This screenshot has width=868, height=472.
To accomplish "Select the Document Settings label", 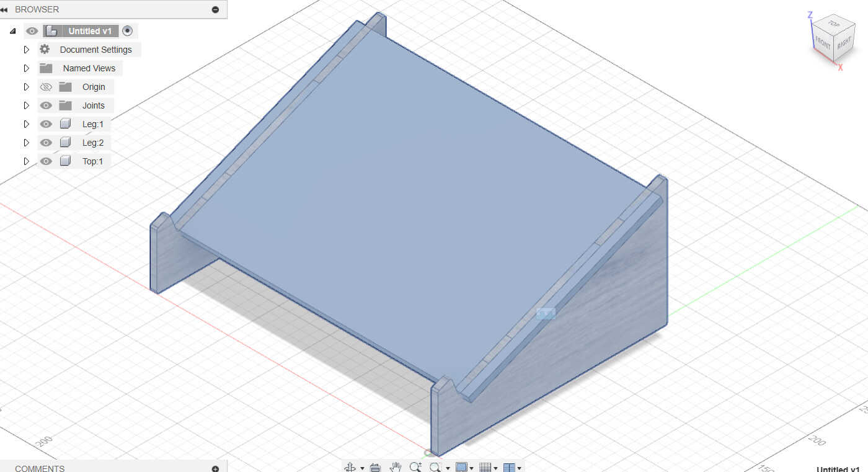I will (x=95, y=50).
